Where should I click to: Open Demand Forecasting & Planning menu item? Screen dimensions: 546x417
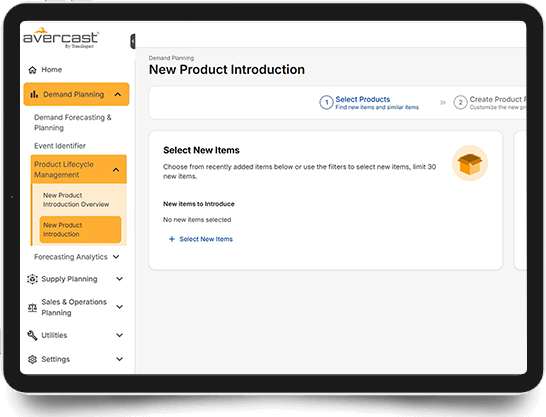click(73, 123)
